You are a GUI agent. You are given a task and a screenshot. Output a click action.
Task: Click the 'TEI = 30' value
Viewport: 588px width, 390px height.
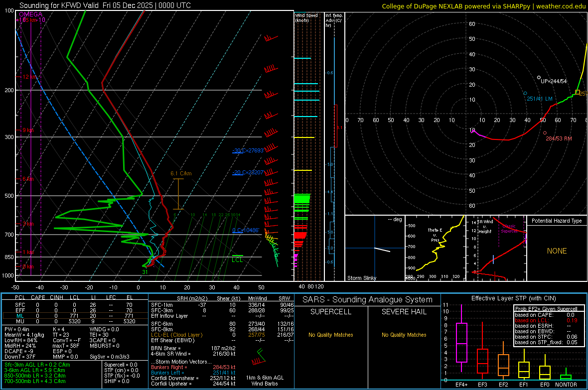[99, 335]
